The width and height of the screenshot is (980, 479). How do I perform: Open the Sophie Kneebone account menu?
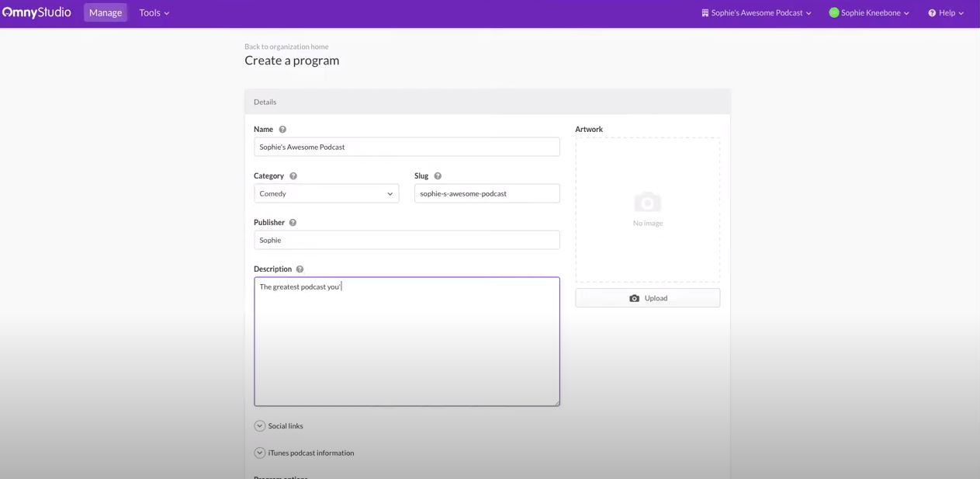point(869,12)
